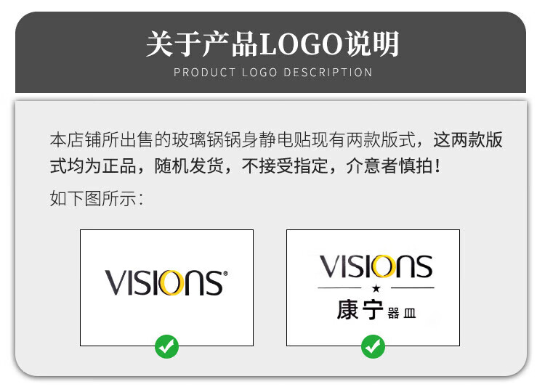Click the bold text 这两款版
Viewport: 545px width, 392px height.
click(467, 139)
